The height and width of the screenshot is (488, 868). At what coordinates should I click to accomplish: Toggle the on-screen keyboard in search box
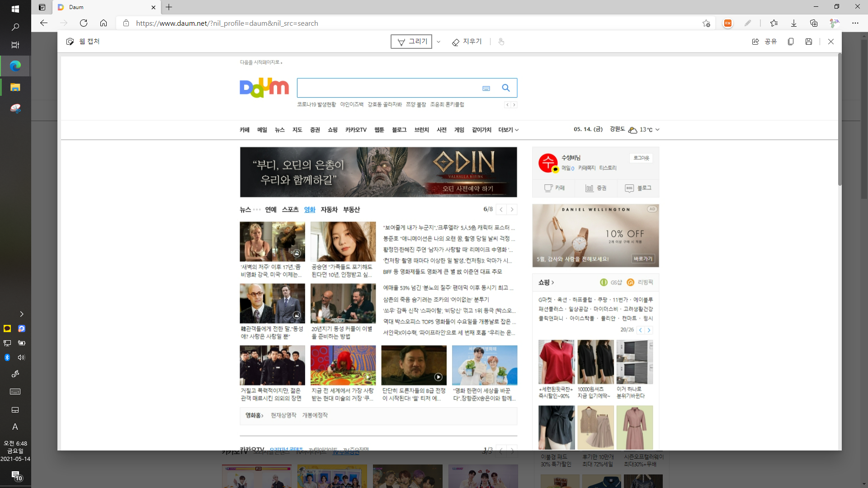[x=486, y=89]
